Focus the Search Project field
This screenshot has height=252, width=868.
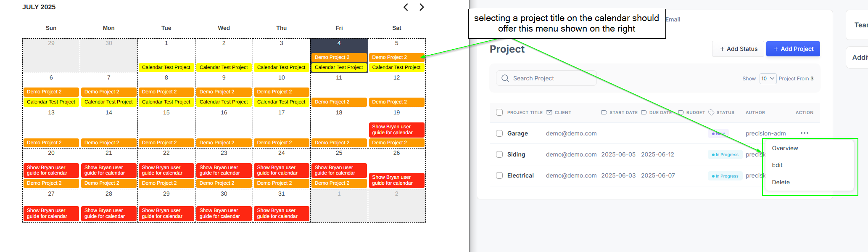coord(551,78)
